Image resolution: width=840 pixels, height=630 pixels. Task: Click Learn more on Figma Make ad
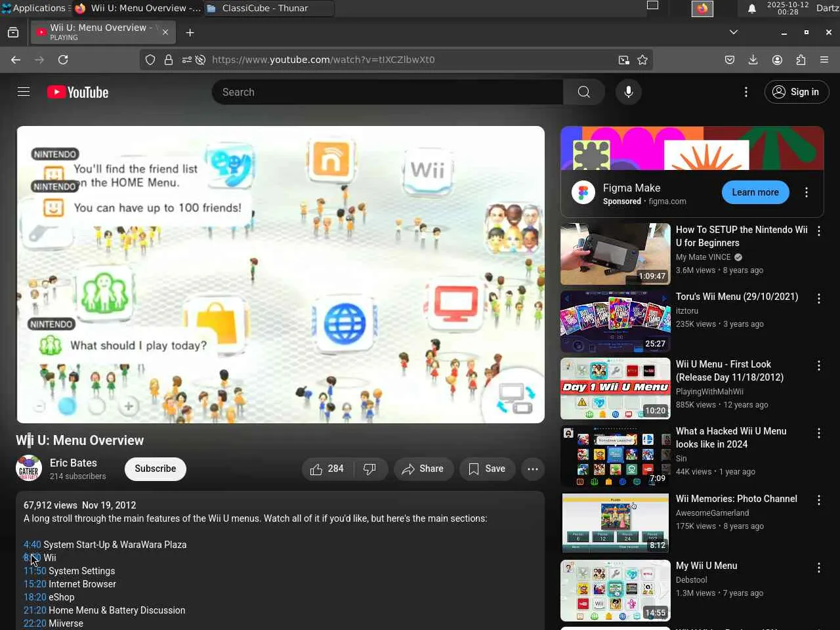pyautogui.click(x=755, y=192)
